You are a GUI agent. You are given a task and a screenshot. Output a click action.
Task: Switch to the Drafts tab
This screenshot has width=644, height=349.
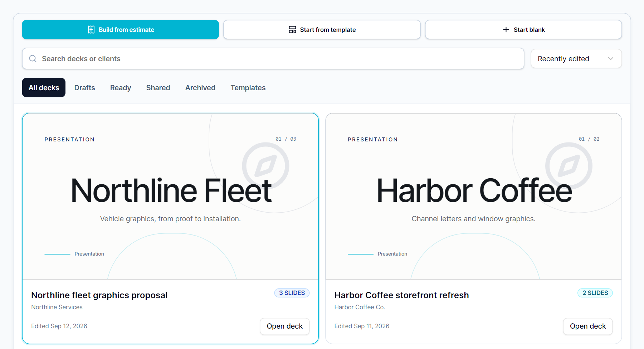tap(85, 88)
